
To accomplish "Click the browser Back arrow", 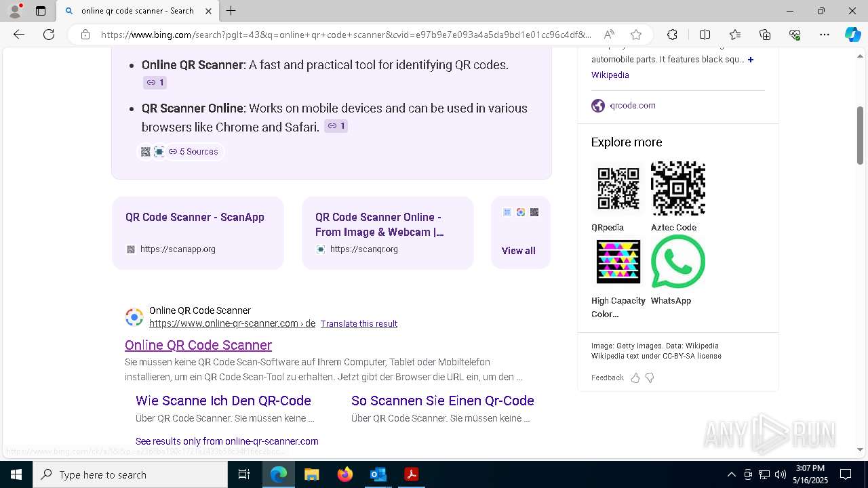I will point(19,35).
